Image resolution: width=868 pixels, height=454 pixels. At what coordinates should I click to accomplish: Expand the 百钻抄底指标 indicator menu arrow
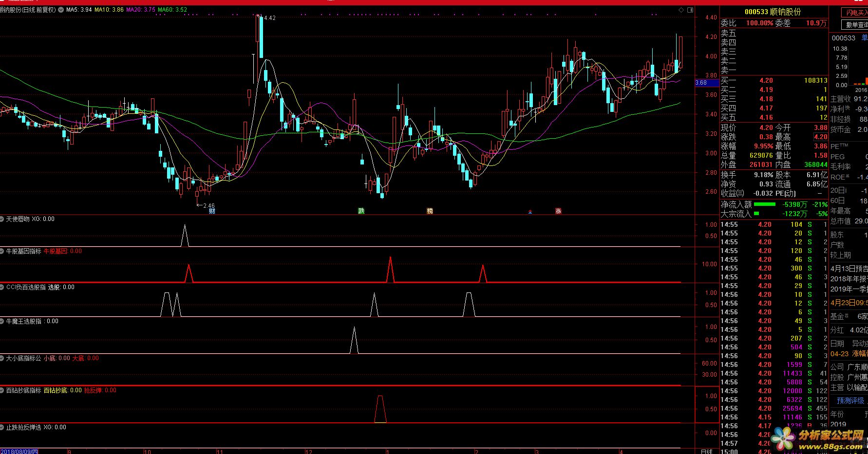click(2, 390)
